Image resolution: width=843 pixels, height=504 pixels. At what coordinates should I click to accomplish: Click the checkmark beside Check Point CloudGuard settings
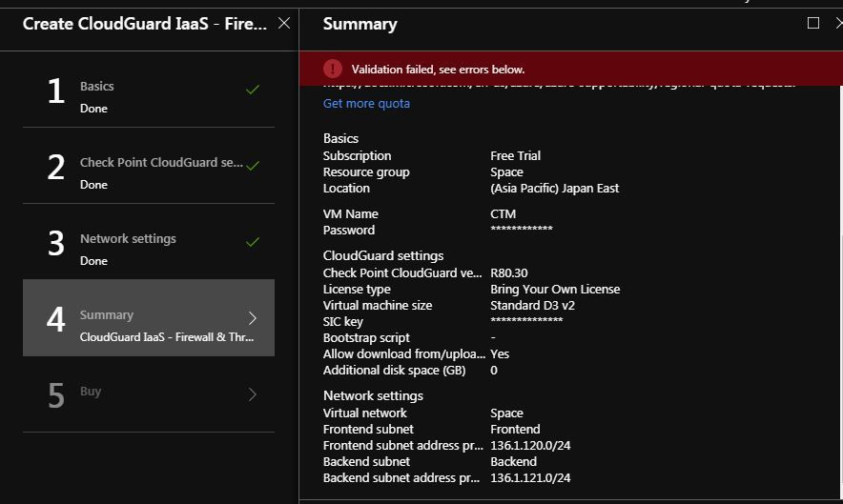point(253,166)
